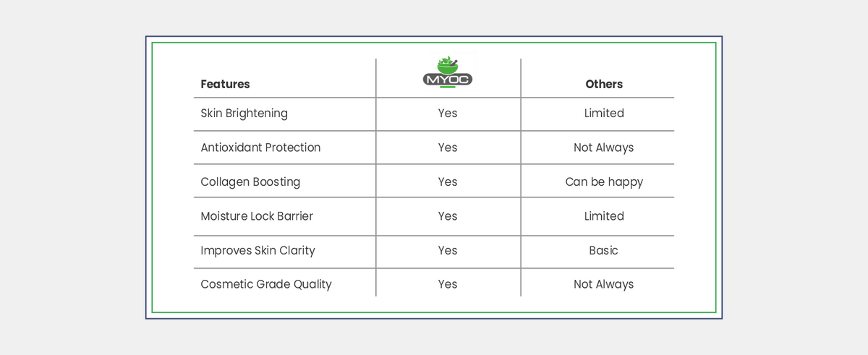Select Yes in the Skin Brightening row
This screenshot has height=355, width=868.
(x=448, y=114)
